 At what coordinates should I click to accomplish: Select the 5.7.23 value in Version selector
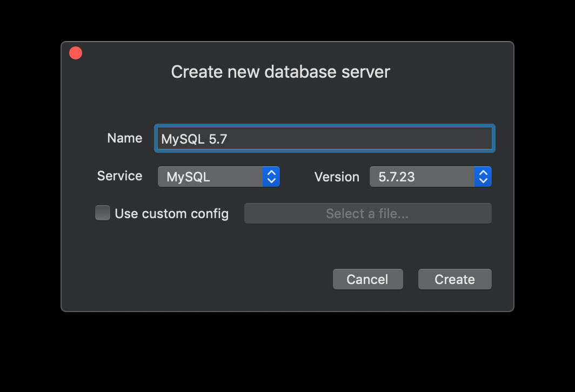click(x=397, y=177)
